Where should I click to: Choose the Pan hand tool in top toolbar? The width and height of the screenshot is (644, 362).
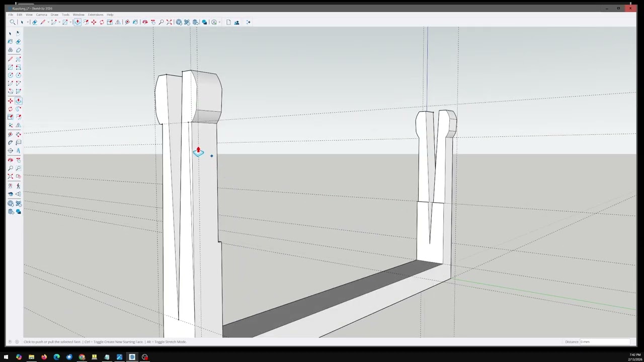click(x=153, y=22)
